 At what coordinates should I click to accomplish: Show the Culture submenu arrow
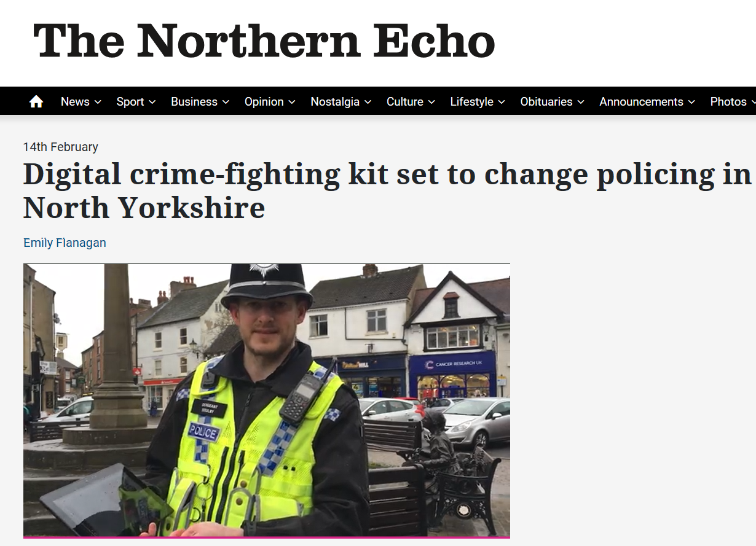(431, 103)
